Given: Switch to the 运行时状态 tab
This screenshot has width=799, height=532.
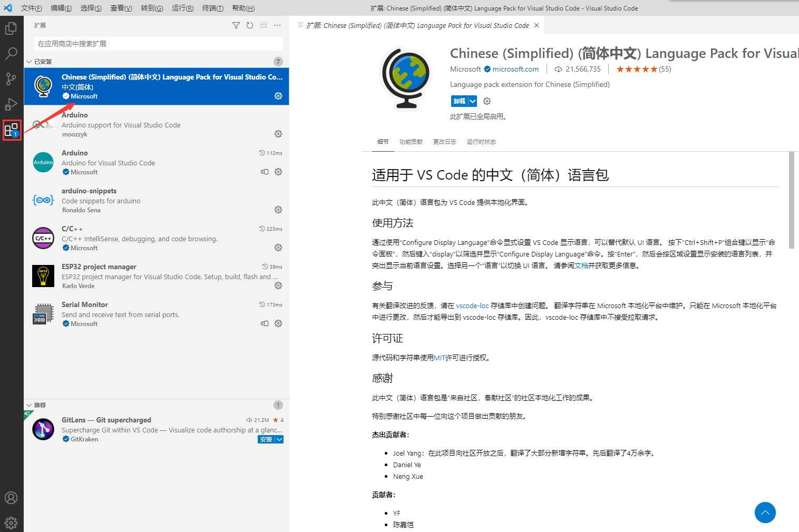Looking at the screenshot, I should [481, 142].
